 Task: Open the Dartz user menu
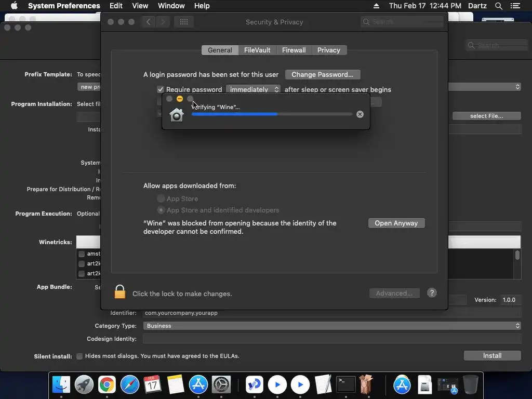point(477,6)
